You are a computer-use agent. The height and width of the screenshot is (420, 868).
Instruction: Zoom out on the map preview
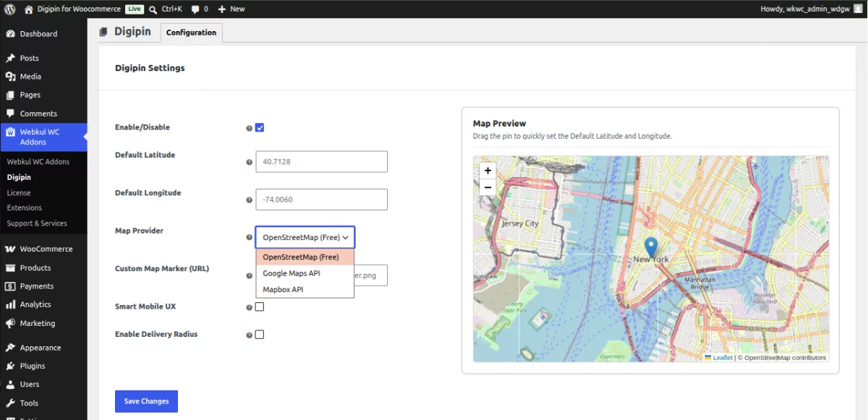pyautogui.click(x=488, y=187)
